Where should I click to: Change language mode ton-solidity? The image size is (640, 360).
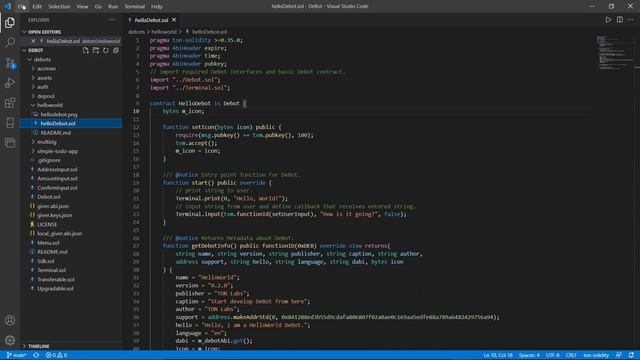596,355
